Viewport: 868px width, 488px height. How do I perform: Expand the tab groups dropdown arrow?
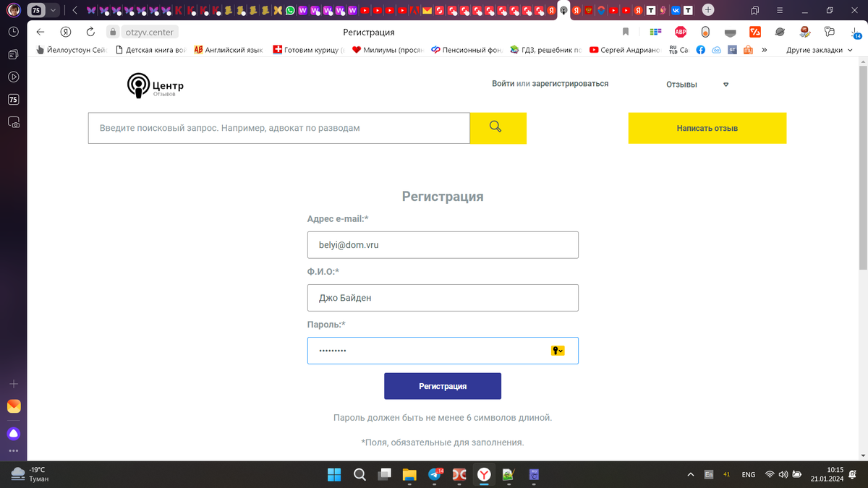(x=53, y=10)
